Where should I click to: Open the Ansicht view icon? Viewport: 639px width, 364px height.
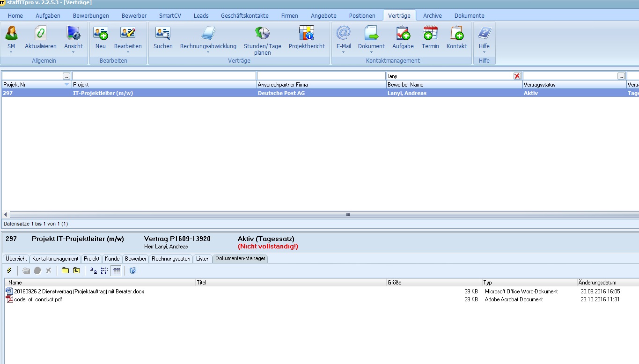click(x=73, y=33)
